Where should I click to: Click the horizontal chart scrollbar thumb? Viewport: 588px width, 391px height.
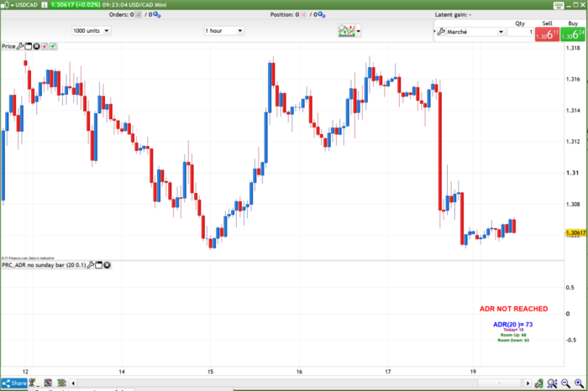(499, 383)
